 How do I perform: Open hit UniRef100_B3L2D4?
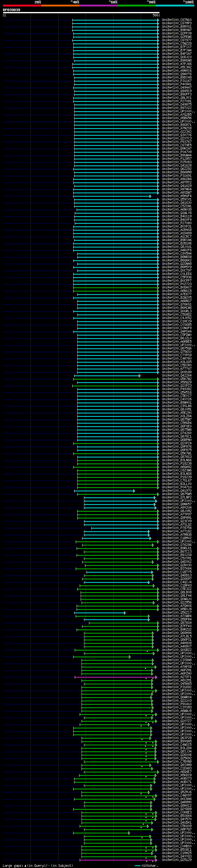(x=176, y=748)
